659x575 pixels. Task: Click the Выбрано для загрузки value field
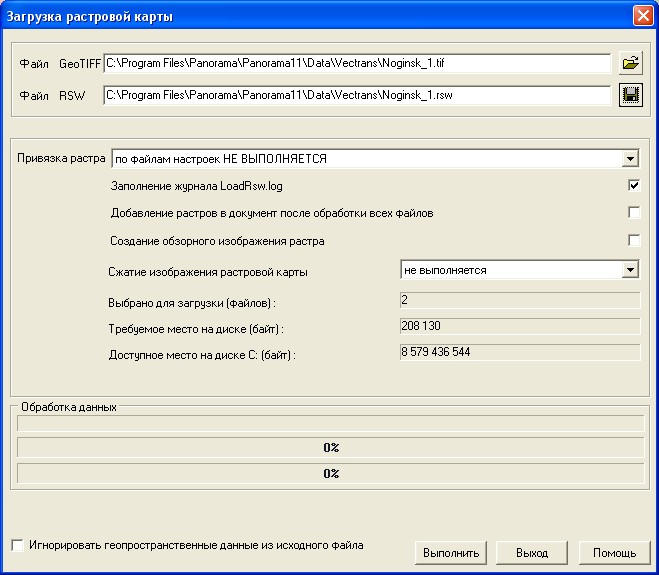pyautogui.click(x=518, y=300)
